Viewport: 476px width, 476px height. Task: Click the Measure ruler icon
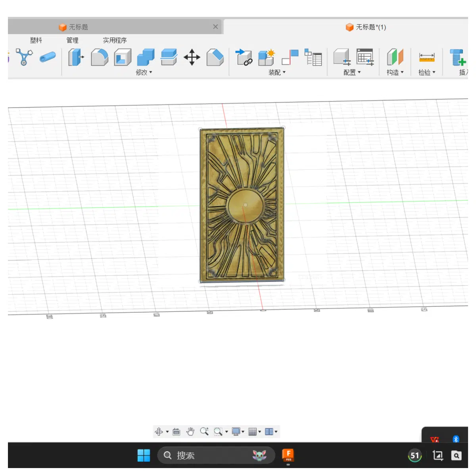[x=427, y=57]
